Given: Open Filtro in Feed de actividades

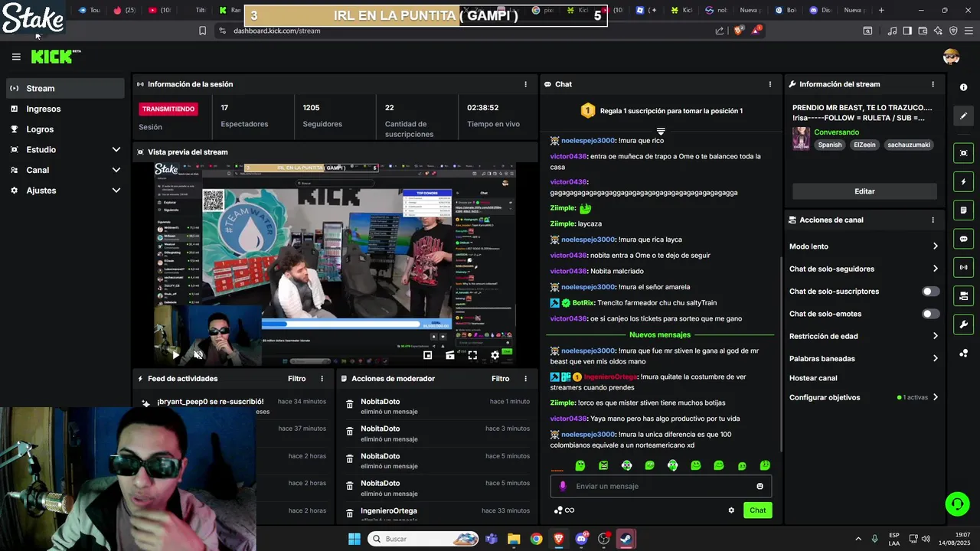Looking at the screenshot, I should (296, 379).
